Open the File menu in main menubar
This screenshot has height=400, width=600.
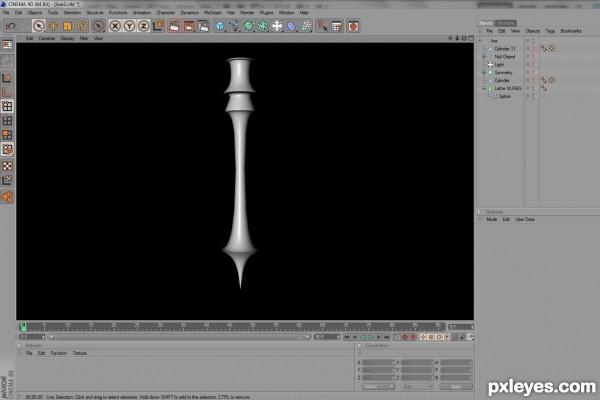click(6, 13)
